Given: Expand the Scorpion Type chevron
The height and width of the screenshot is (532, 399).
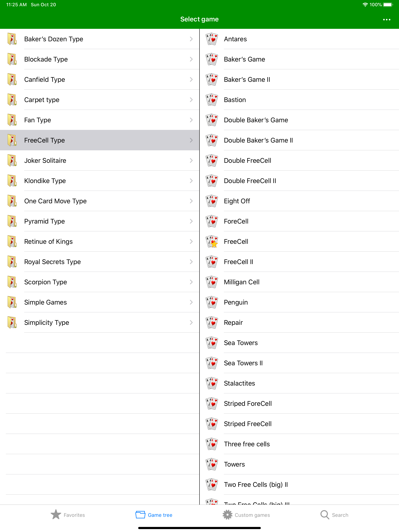Looking at the screenshot, I should pos(191,282).
